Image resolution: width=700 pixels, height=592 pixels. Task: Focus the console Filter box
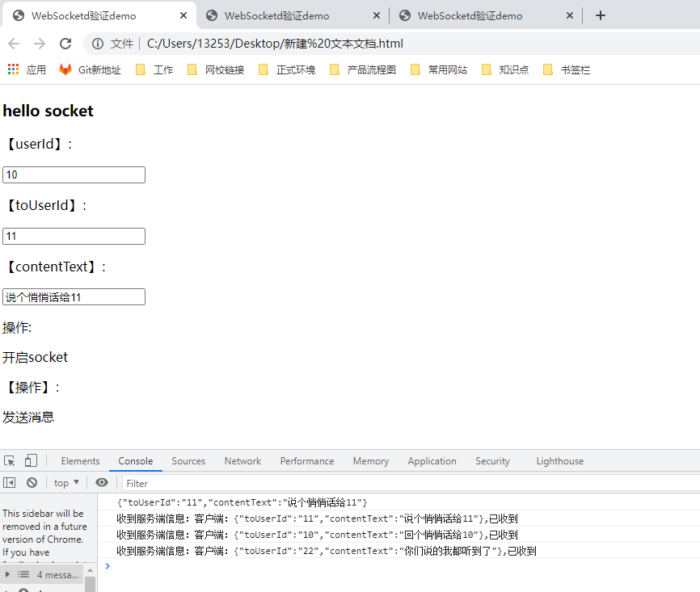tap(411, 483)
